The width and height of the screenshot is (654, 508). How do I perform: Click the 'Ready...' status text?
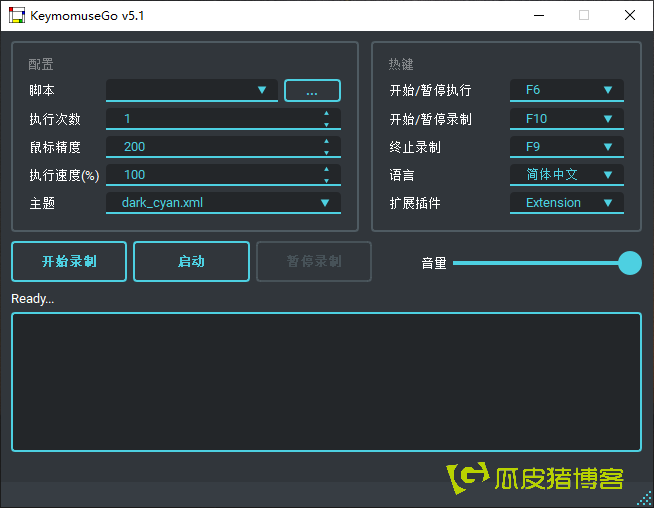(x=33, y=299)
